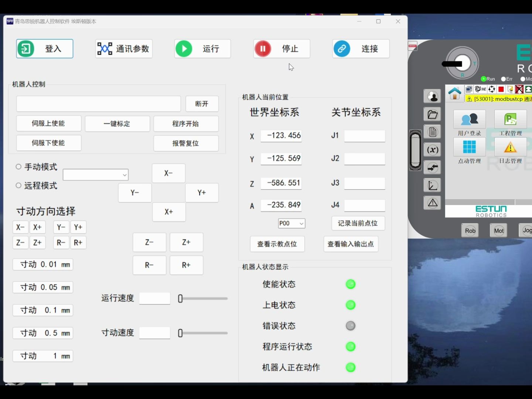Screen dimensions: 532x399
Task: Click 报警复位 alarm reset button
Action: (186, 143)
